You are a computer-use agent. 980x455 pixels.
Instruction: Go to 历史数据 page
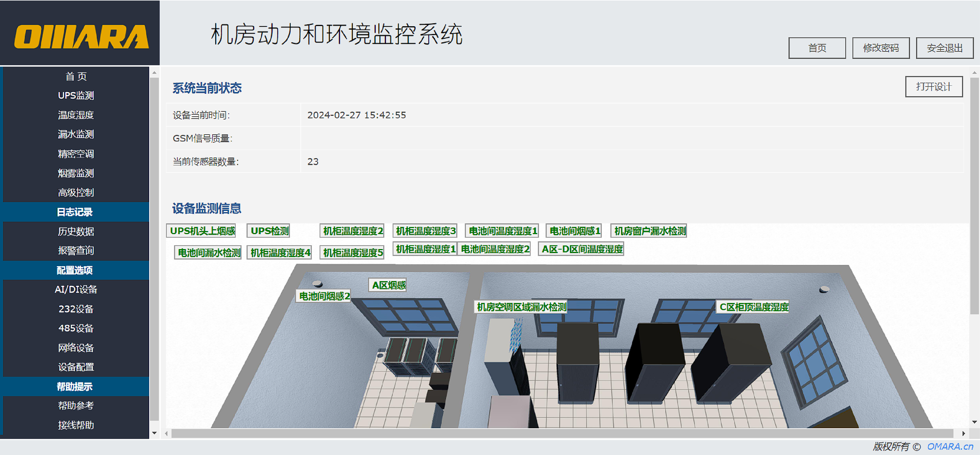tap(76, 231)
